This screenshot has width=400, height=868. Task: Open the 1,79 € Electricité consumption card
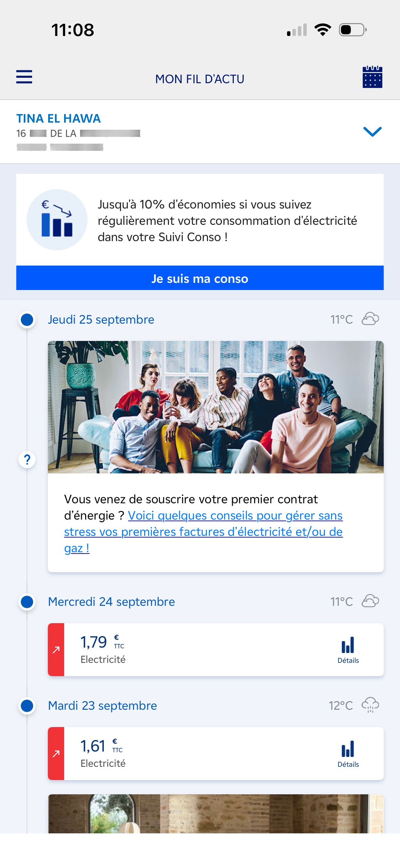(204, 650)
